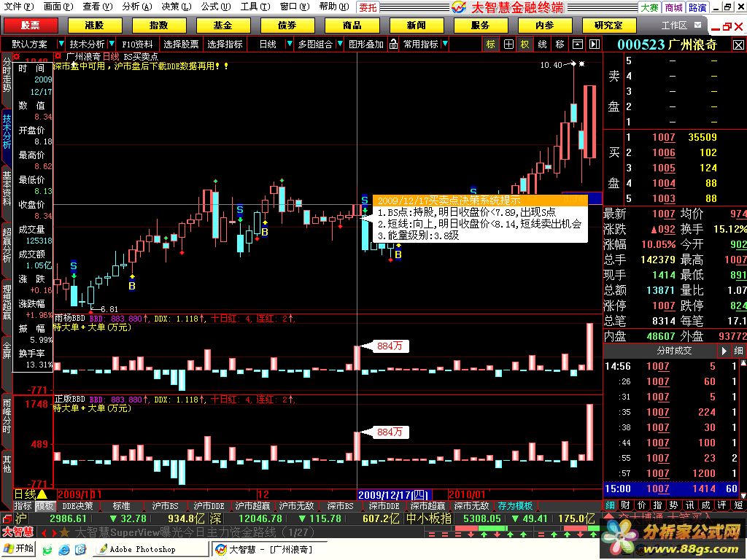
Task: Select the 移 move chart tool
Action: 560,44
